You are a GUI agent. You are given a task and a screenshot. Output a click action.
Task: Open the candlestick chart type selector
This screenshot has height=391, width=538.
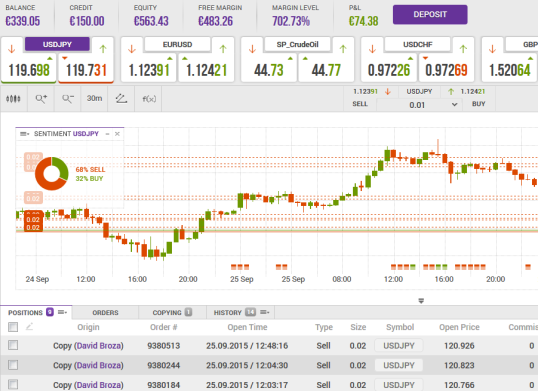click(x=13, y=99)
